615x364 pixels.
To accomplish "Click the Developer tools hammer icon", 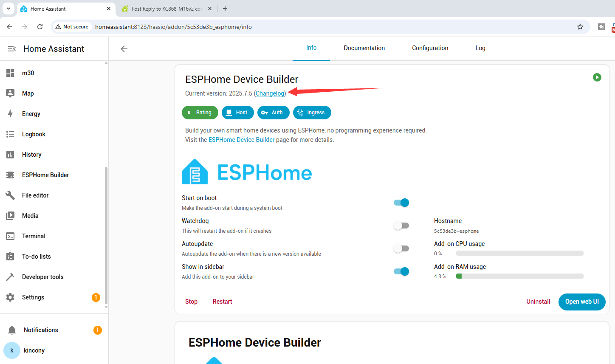I will (x=10, y=277).
